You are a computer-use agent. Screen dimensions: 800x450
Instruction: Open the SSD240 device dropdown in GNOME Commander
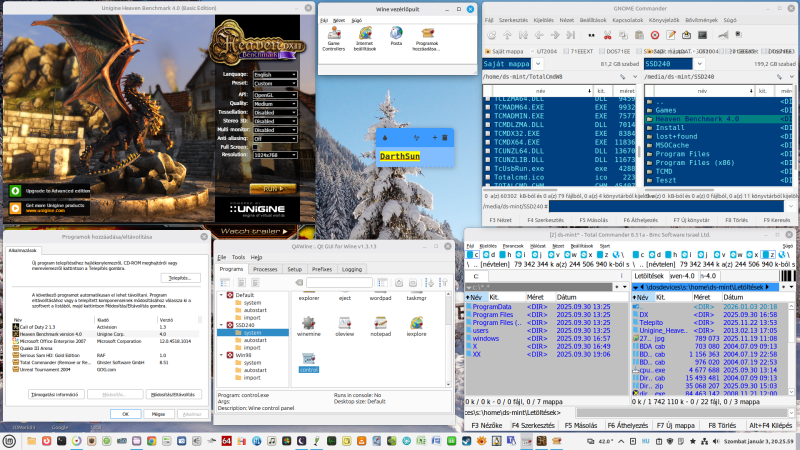pyautogui.click(x=699, y=64)
